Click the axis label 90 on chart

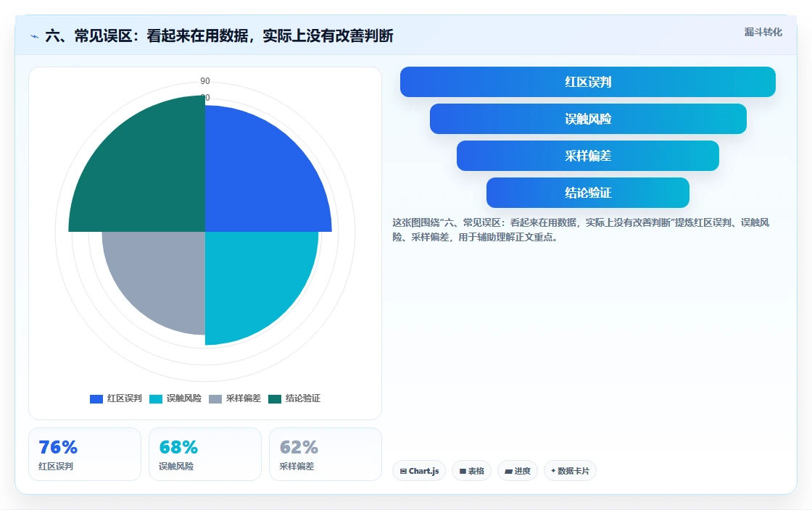click(205, 81)
